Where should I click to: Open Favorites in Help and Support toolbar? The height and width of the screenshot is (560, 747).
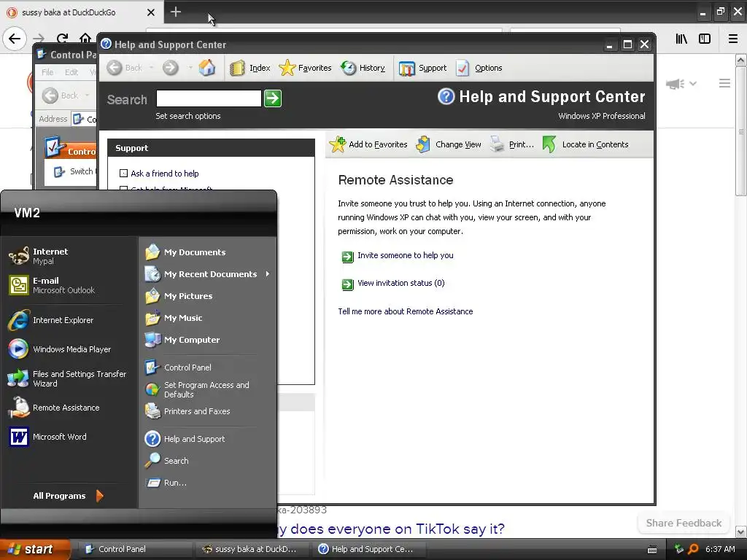(x=305, y=68)
